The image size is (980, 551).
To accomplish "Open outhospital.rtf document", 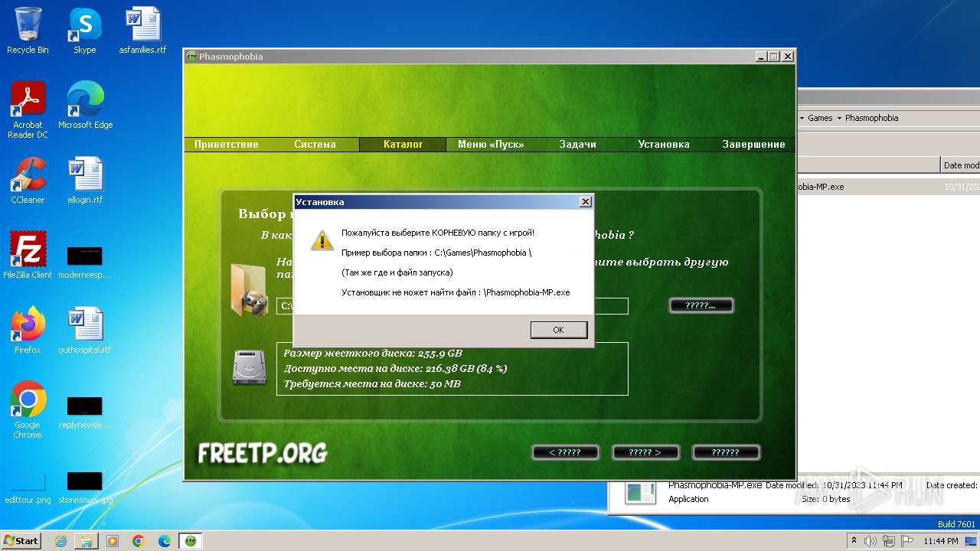I will point(85,331).
